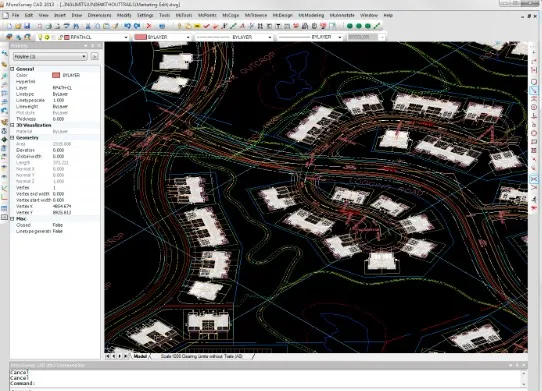Open the Modify menu
Image resolution: width=542 pixels, height=391 pixels.
124,15
